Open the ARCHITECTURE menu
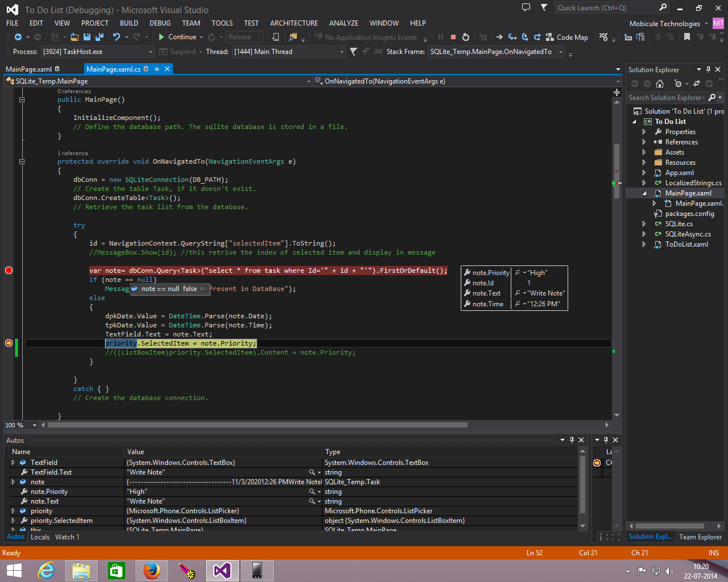728x582 pixels. click(x=294, y=23)
